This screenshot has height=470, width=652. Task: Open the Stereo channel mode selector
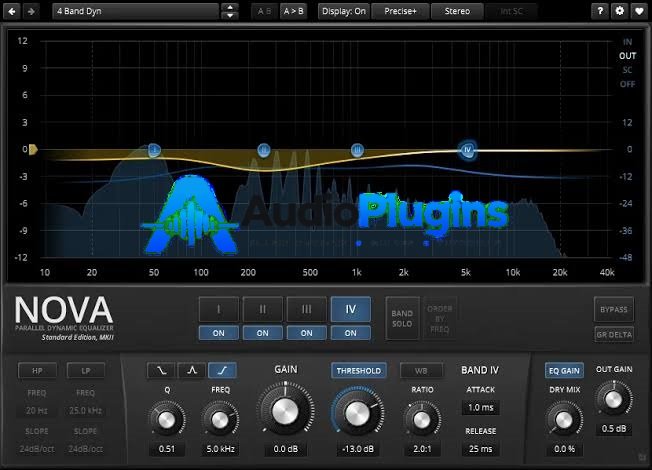457,11
